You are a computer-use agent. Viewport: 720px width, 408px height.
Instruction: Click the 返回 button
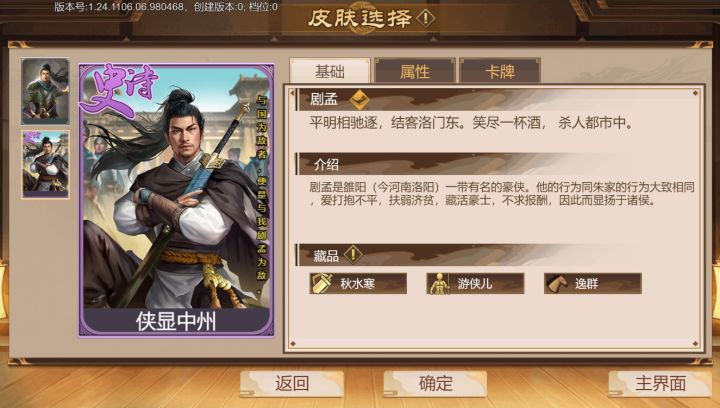pyautogui.click(x=292, y=383)
